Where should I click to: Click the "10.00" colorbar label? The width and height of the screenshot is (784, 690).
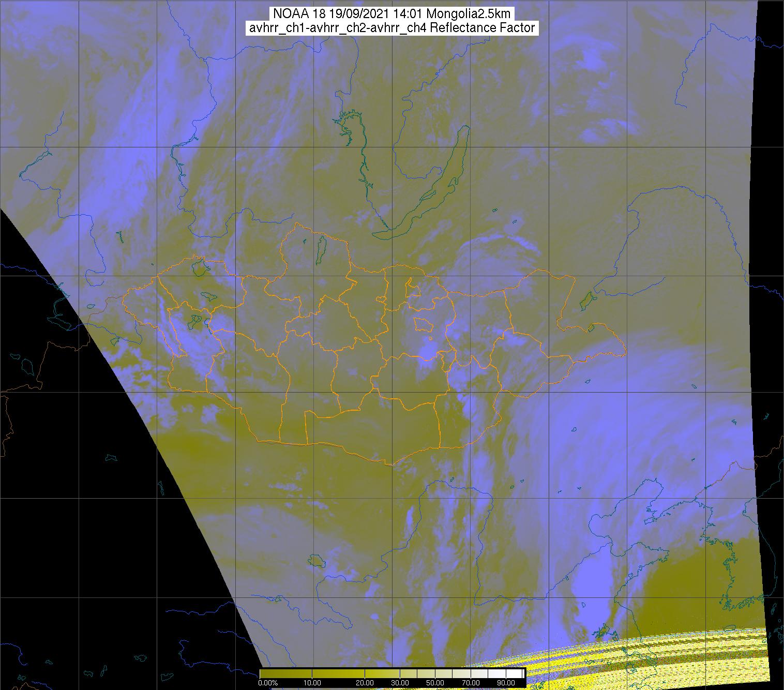312,683
